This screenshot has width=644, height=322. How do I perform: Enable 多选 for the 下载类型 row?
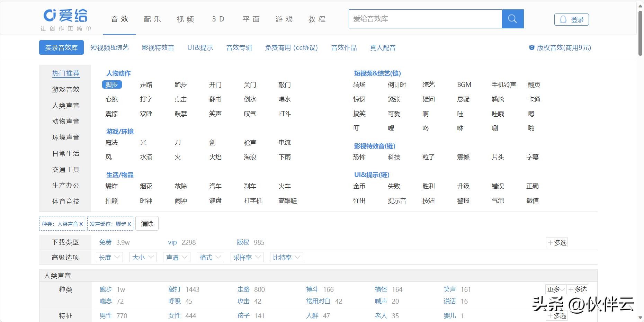(x=557, y=243)
